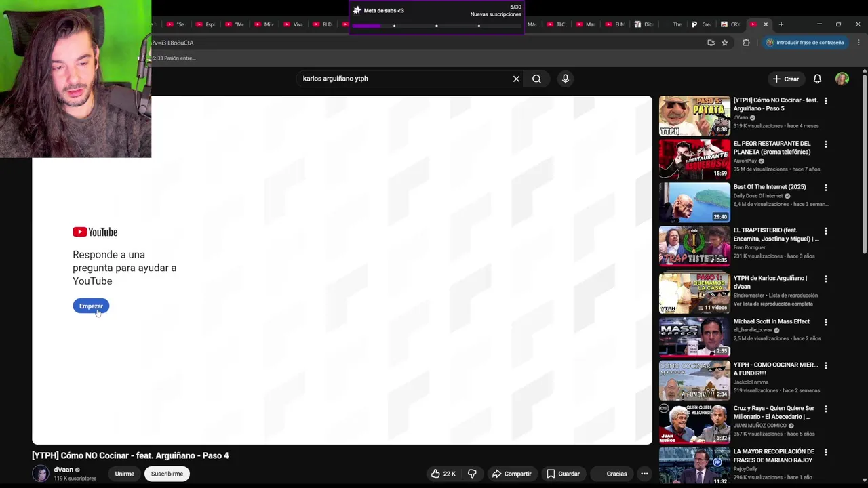
Task: Click 'Ver lista de reproducción completa'
Action: click(773, 304)
